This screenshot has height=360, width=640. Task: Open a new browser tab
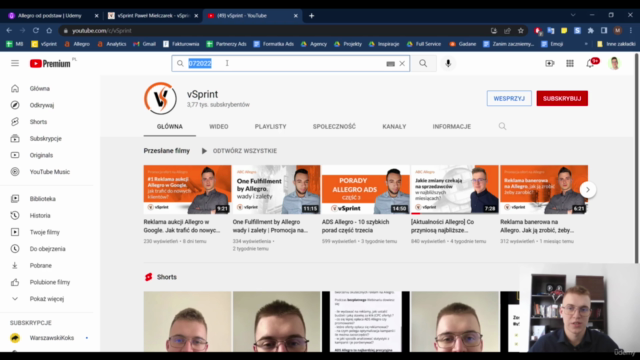311,16
